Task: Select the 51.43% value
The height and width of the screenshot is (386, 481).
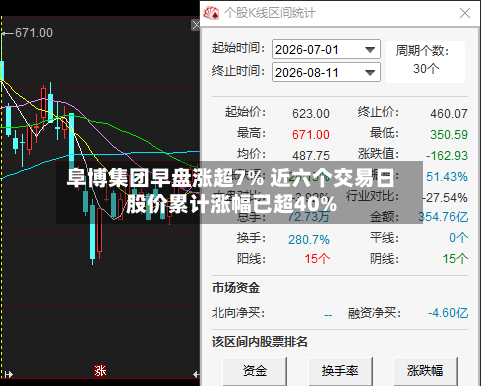Action: [447, 177]
